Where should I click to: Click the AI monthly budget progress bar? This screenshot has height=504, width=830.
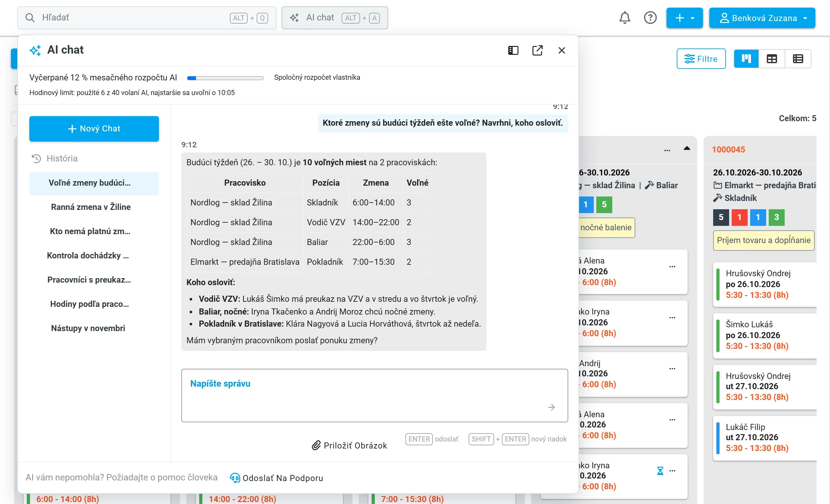click(225, 78)
